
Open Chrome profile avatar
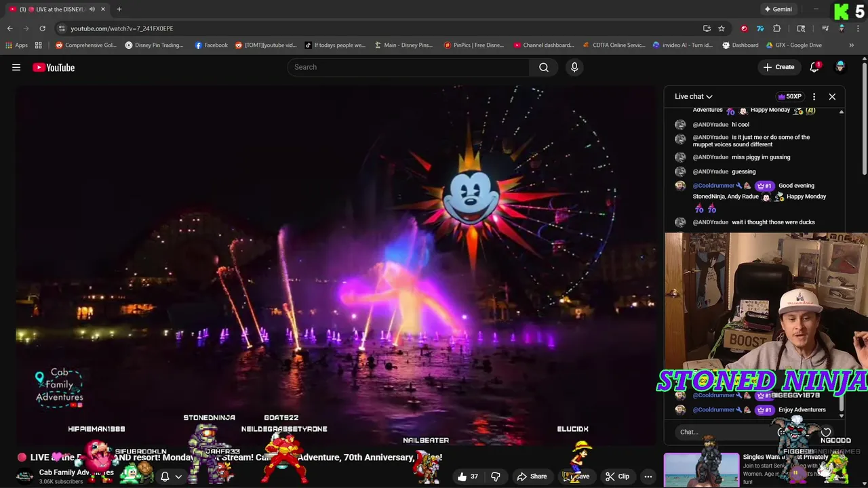click(842, 28)
